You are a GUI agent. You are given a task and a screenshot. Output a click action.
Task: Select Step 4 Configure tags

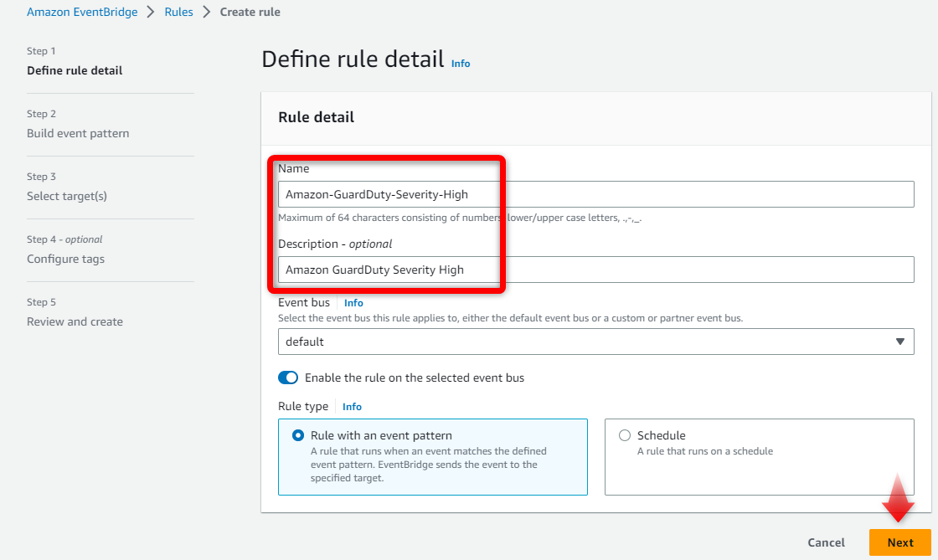[x=66, y=259]
